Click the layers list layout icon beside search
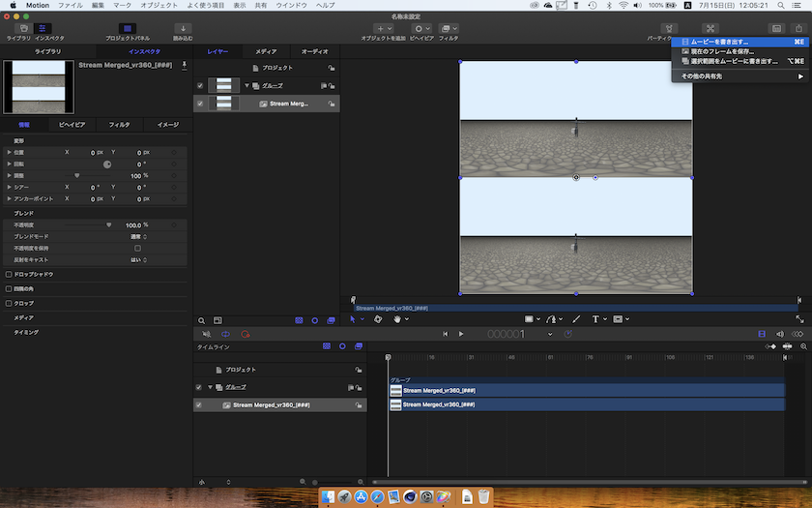This screenshot has height=508, width=812. [x=217, y=321]
